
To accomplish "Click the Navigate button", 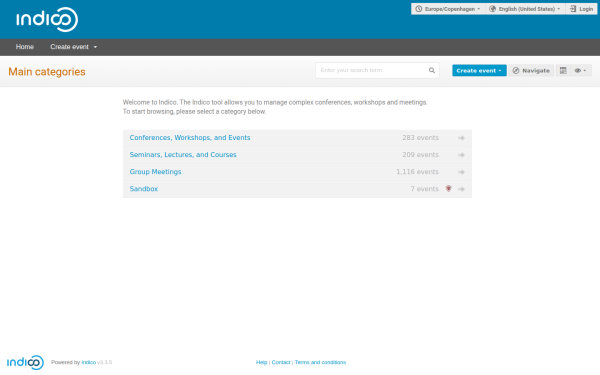I will coord(531,70).
